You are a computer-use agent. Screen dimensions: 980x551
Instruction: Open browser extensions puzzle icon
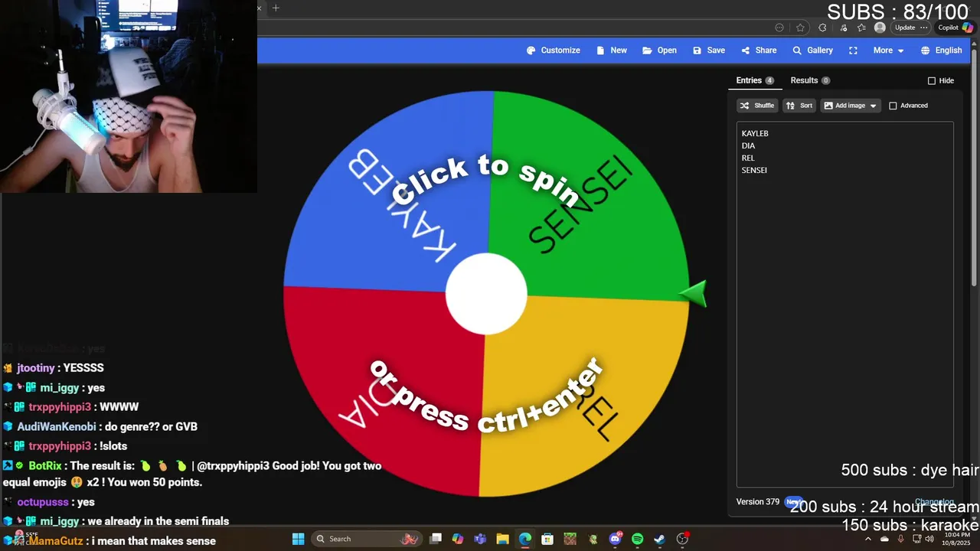822,28
